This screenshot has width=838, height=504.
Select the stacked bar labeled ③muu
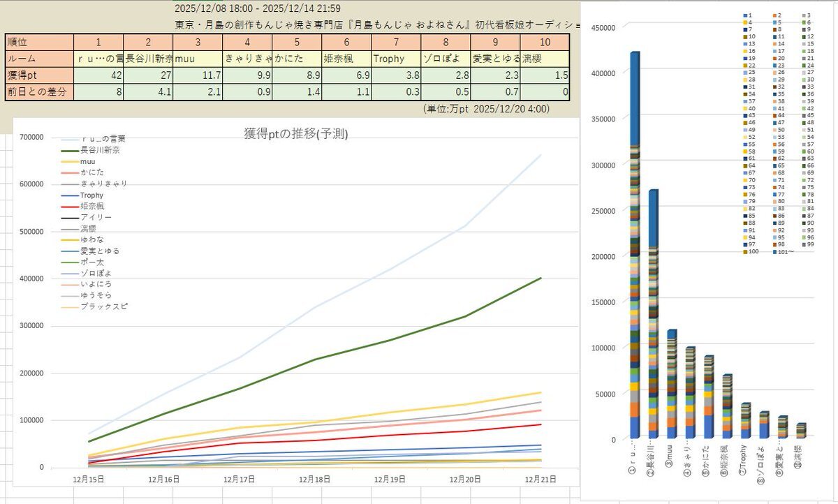coord(671,385)
